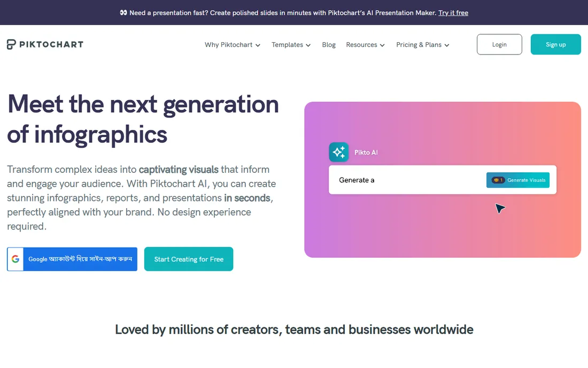Viewport: 588px width, 368px height.
Task: Click the captivating visuals bold text
Action: [x=179, y=170]
